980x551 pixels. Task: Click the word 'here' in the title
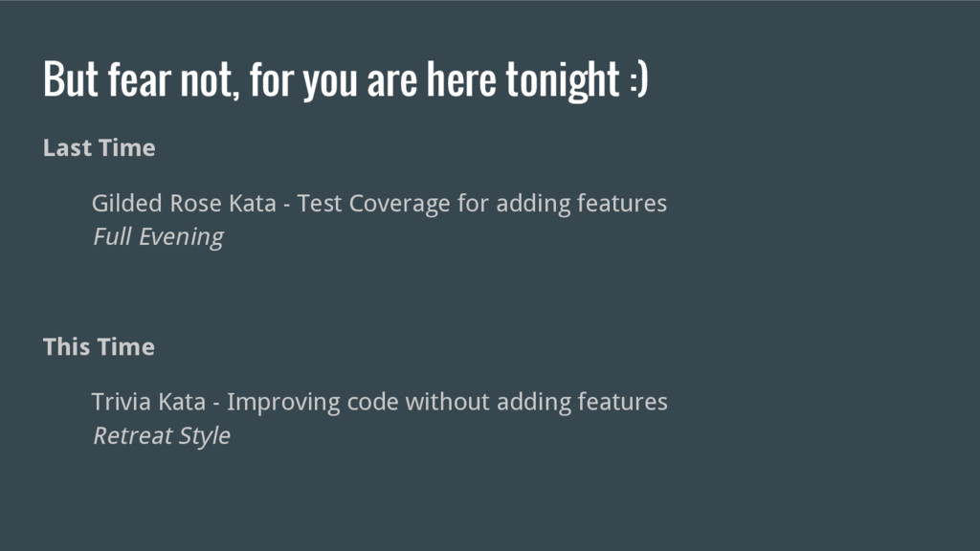[x=462, y=79]
